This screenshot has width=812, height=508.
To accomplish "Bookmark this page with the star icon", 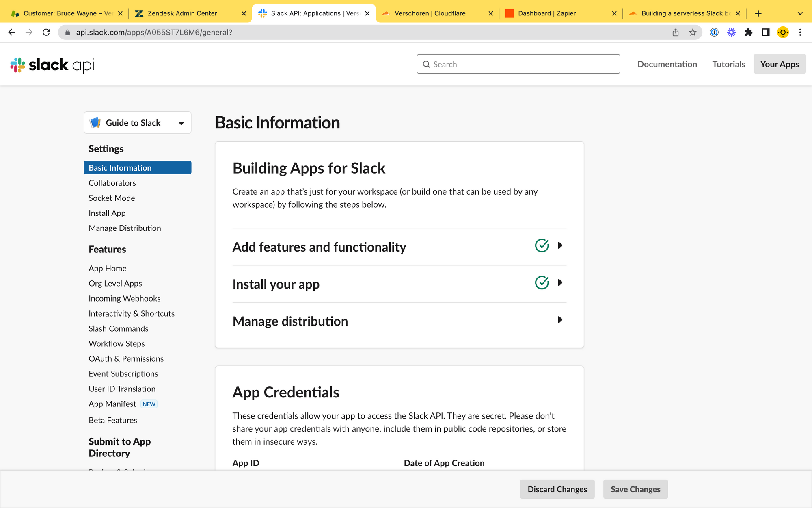I will coord(693,32).
